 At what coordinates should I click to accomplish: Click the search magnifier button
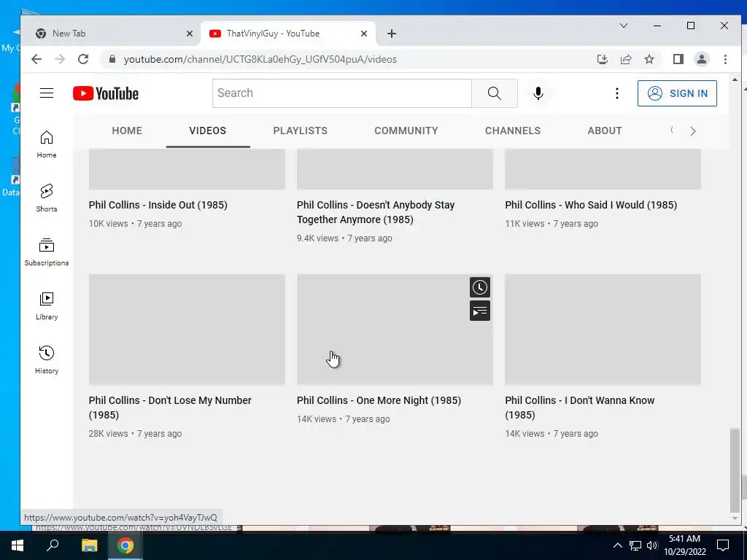click(x=494, y=93)
